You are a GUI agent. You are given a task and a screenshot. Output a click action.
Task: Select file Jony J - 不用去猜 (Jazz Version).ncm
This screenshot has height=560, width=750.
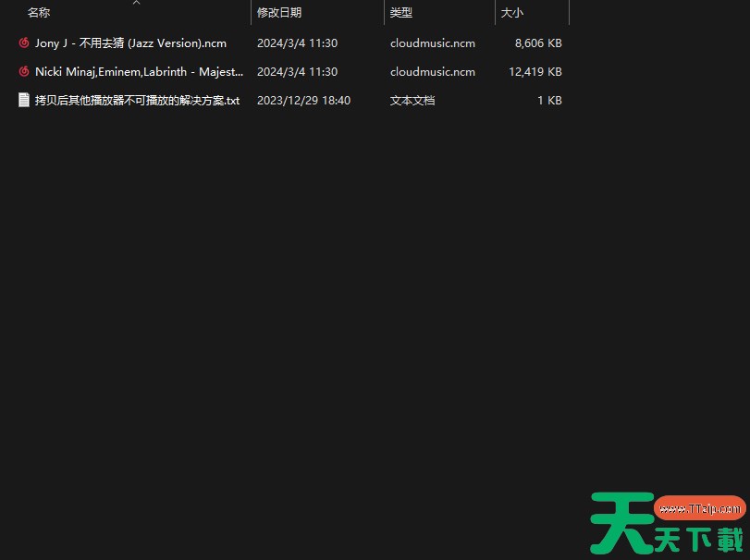click(130, 43)
